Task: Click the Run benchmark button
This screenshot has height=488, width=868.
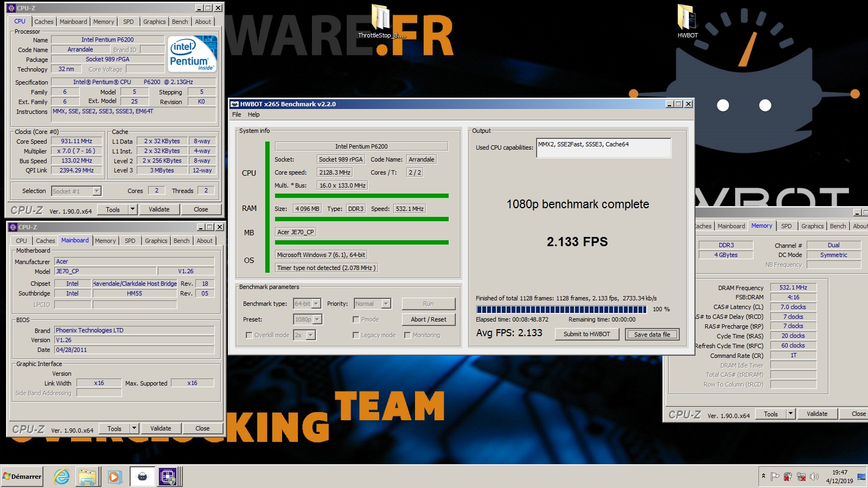Action: point(428,304)
